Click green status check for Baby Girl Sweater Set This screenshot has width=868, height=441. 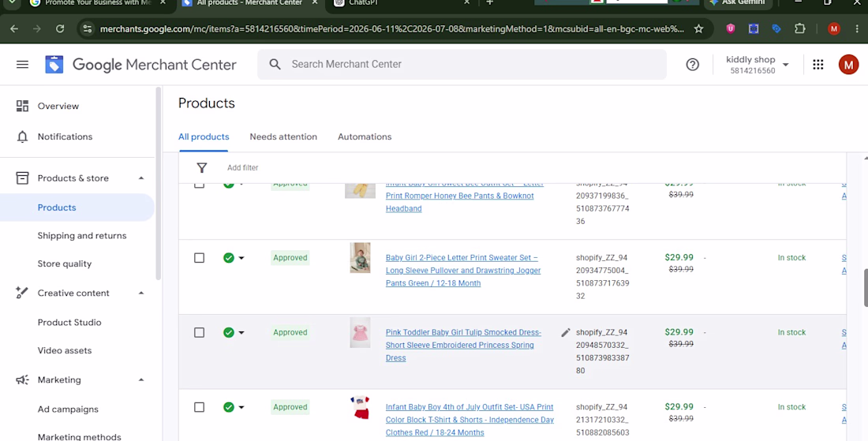(x=229, y=258)
